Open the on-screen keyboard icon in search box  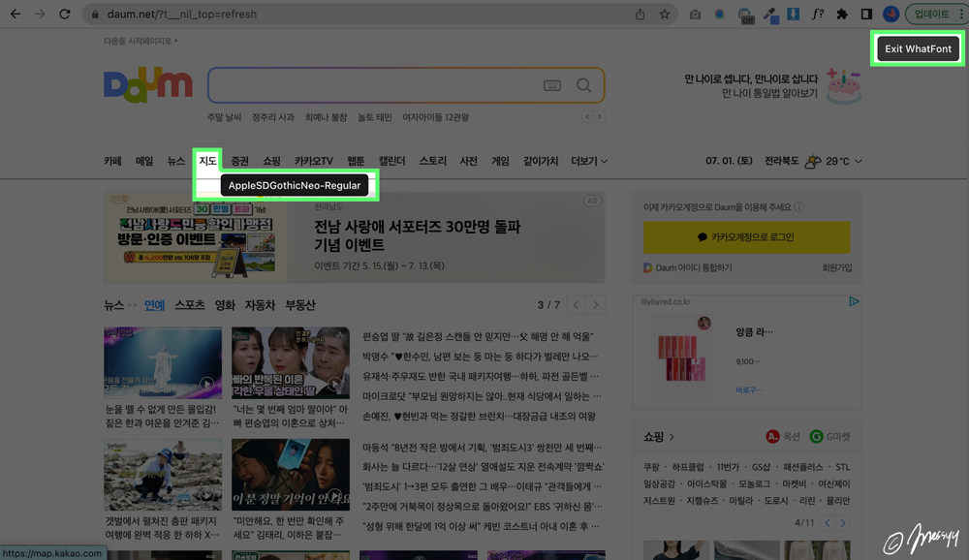coord(552,85)
